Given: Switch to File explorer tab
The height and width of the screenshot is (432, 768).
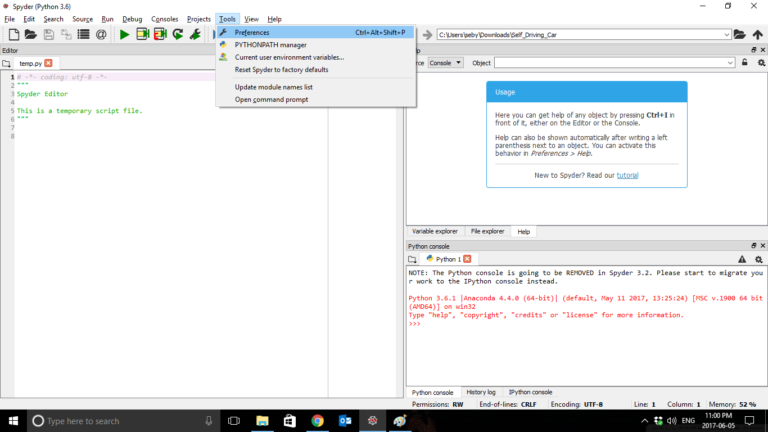Looking at the screenshot, I should pyautogui.click(x=487, y=231).
